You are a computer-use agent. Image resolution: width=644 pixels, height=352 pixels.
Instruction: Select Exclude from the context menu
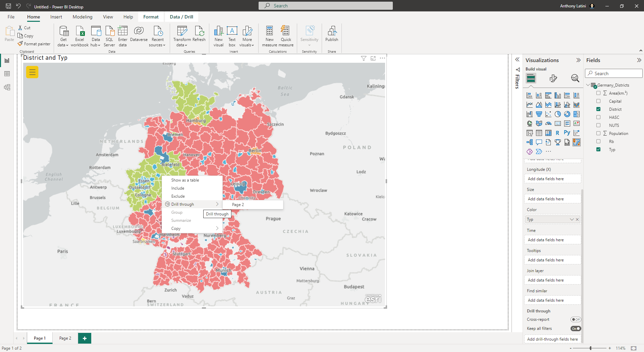click(178, 196)
